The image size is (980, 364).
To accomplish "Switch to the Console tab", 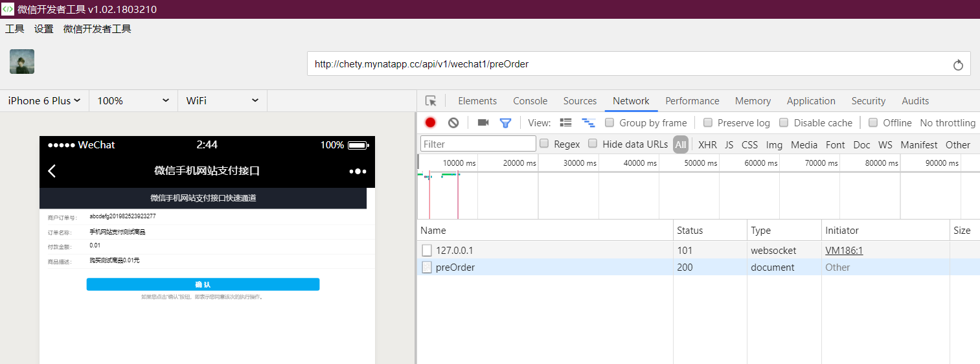I will (x=530, y=101).
